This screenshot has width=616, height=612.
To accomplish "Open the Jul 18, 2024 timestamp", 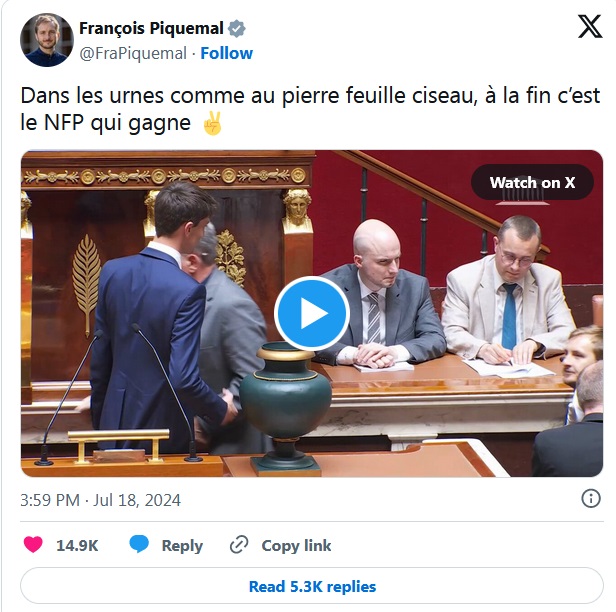I will [101, 500].
